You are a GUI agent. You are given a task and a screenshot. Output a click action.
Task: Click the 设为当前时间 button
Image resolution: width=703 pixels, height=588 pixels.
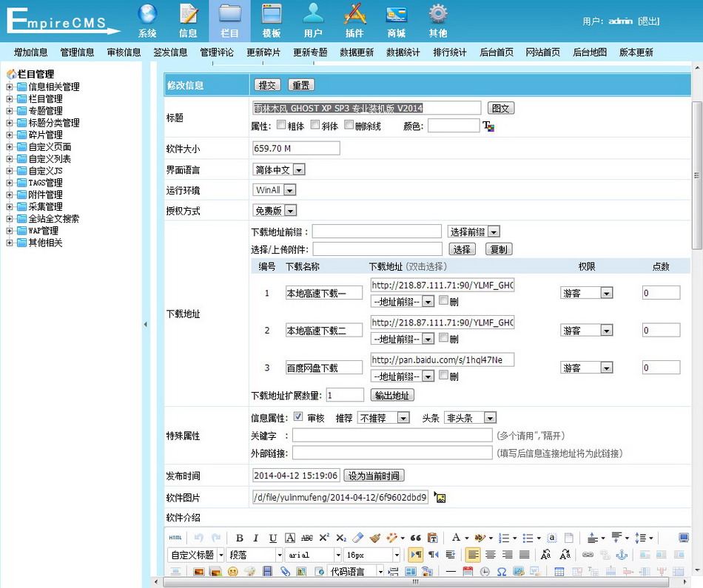tap(375, 476)
